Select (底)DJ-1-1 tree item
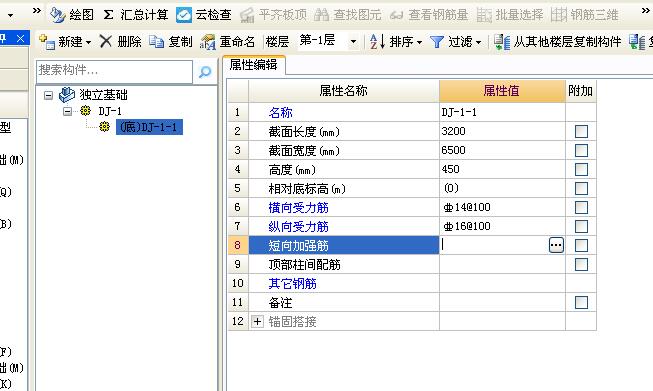This screenshot has width=653, height=391. point(149,127)
